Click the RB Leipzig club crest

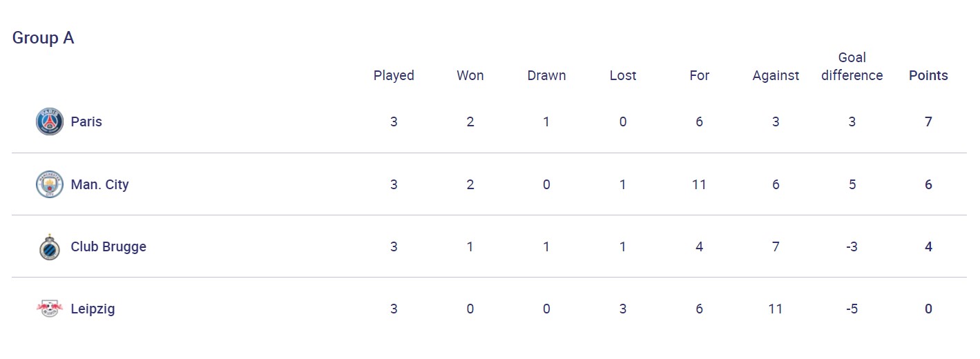pyautogui.click(x=49, y=309)
